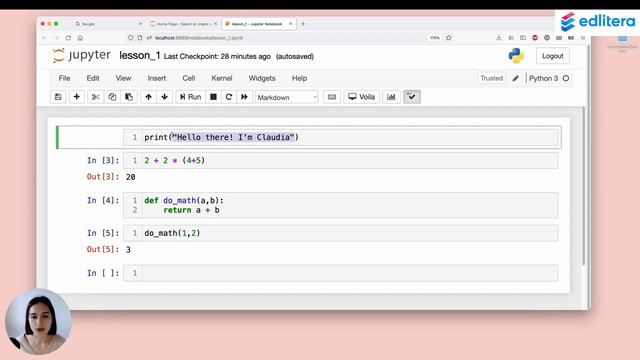Insert a cell below with plus icon
This screenshot has width=640, height=360.
coord(76,97)
